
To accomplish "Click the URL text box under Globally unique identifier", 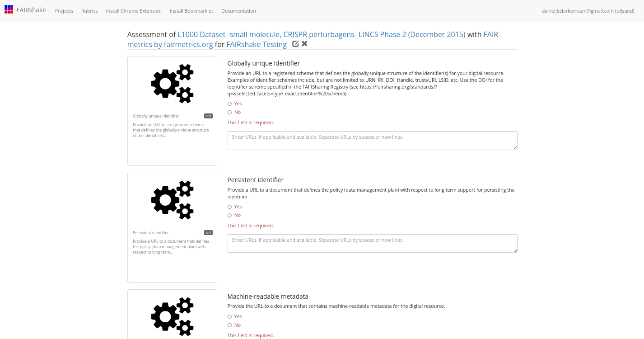I will click(372, 141).
